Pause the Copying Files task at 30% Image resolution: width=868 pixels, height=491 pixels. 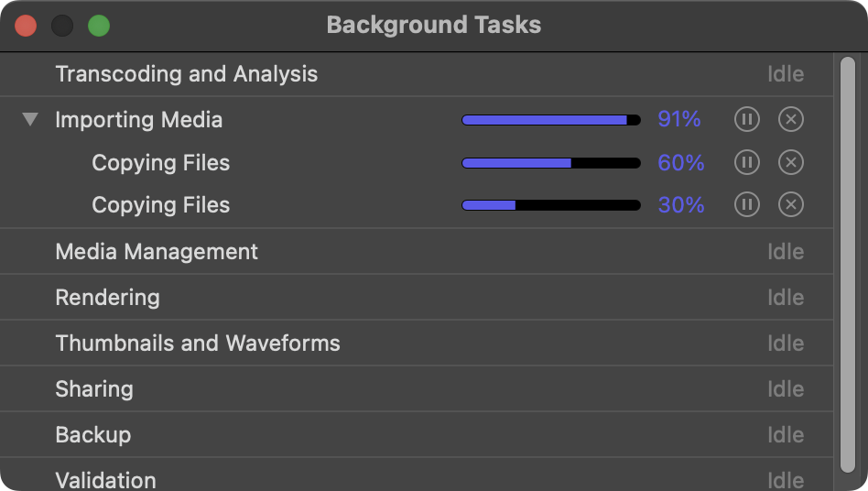(x=747, y=205)
